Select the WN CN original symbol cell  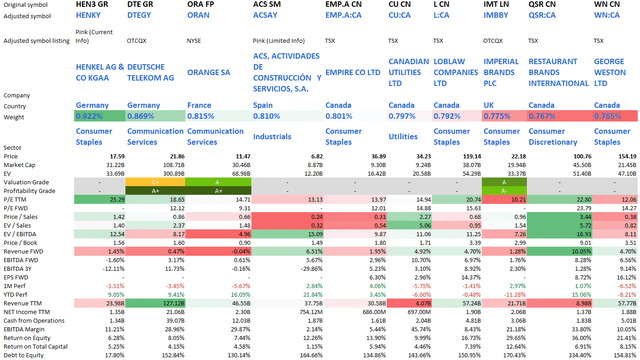point(607,4)
